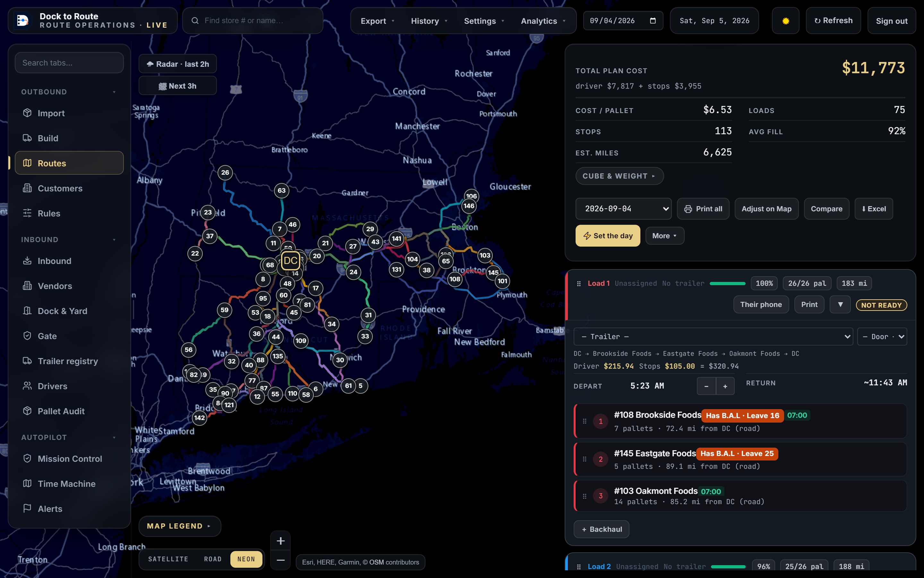Click the Inbound download-tray icon
The width and height of the screenshot is (924, 578).
(27, 261)
